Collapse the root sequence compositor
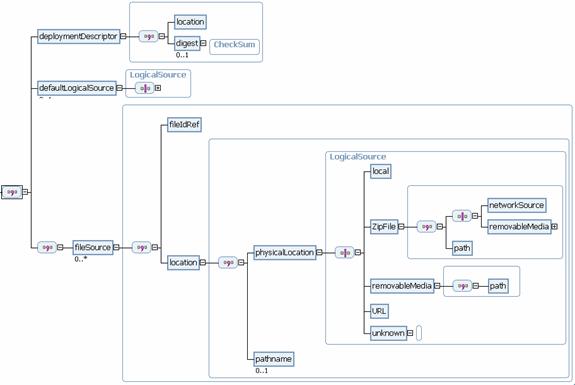 [25, 192]
